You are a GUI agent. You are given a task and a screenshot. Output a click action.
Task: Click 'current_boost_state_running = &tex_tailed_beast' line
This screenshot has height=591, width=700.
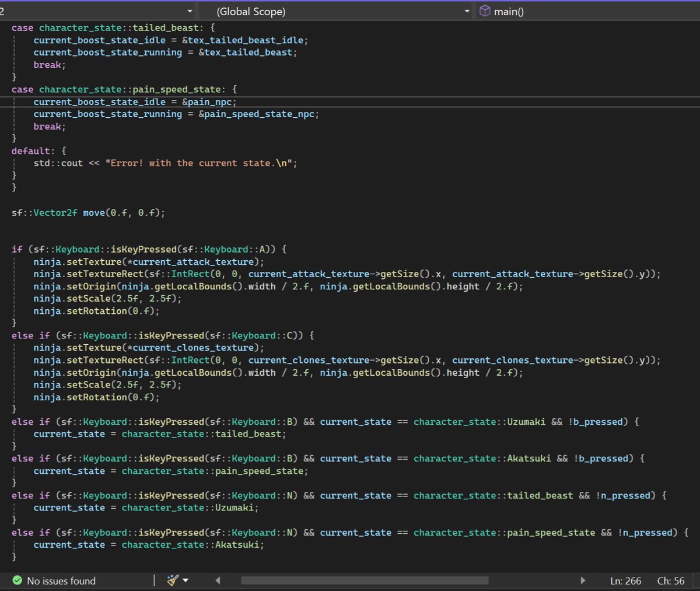[165, 53]
